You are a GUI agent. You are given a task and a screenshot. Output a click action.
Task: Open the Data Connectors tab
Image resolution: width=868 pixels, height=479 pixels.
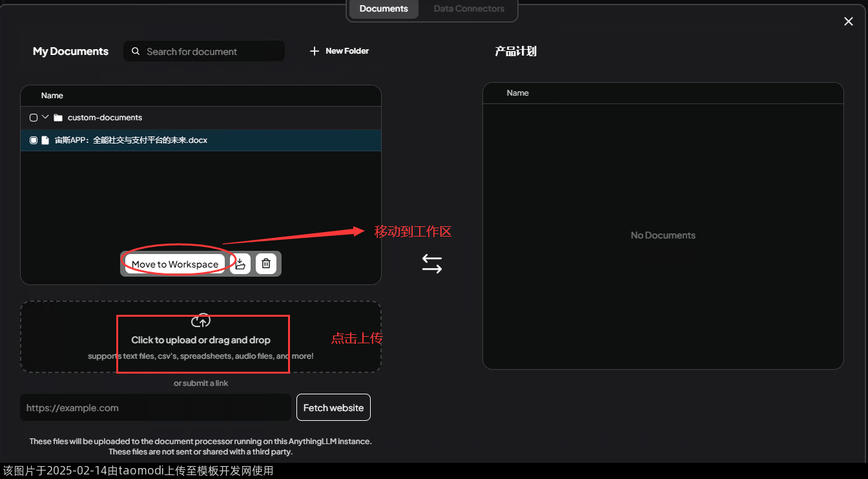click(469, 9)
